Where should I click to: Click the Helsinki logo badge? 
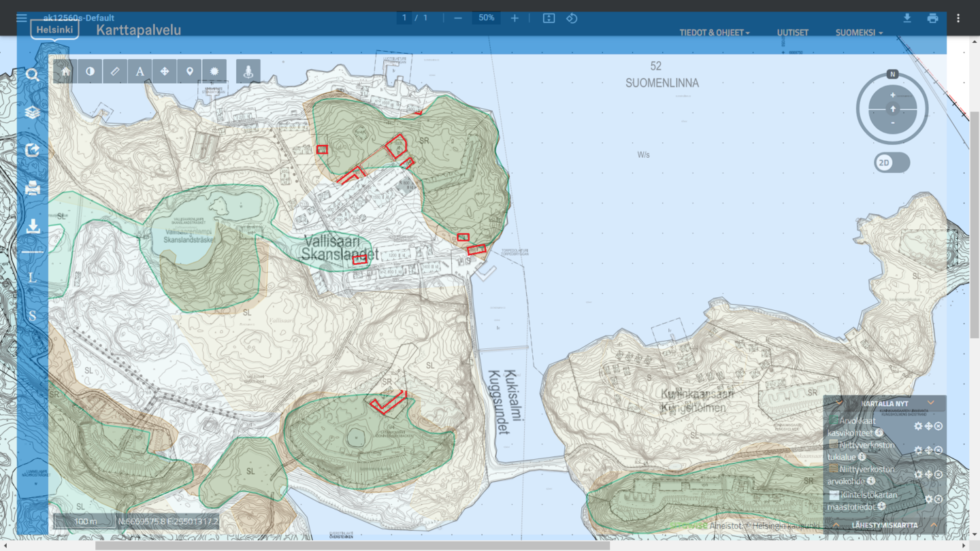point(54,31)
